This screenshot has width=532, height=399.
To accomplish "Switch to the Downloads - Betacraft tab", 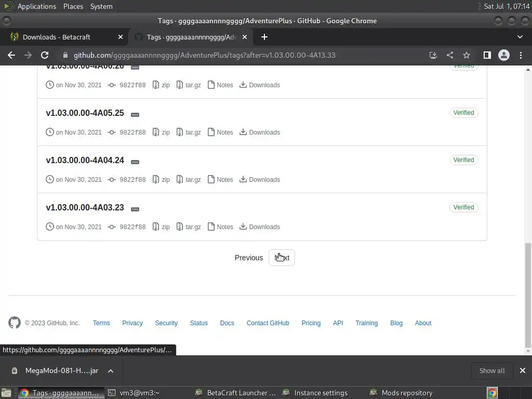I will tap(64, 37).
